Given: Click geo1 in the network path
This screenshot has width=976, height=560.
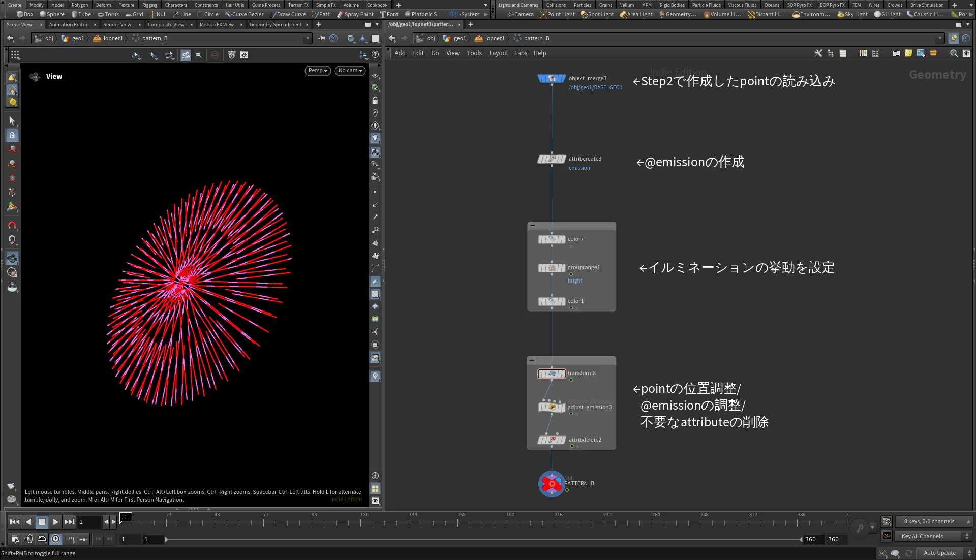Looking at the screenshot, I should click(x=459, y=38).
